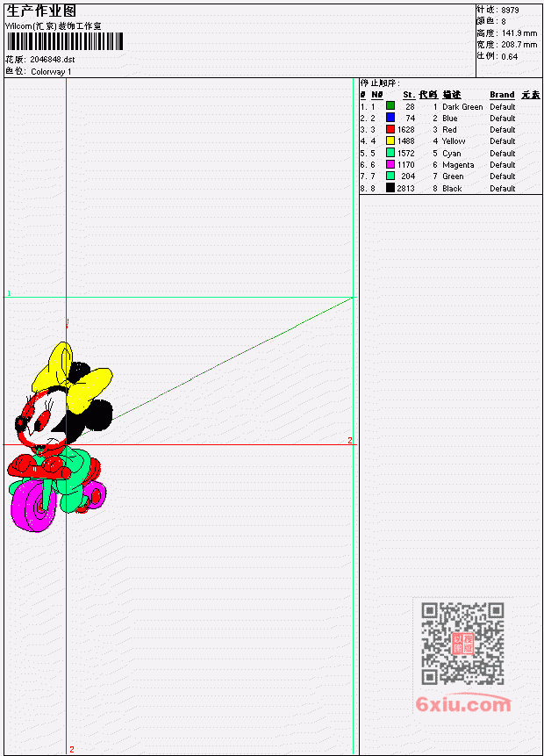
Task: Click stitch count 2813 in Black row
Action: point(405,189)
